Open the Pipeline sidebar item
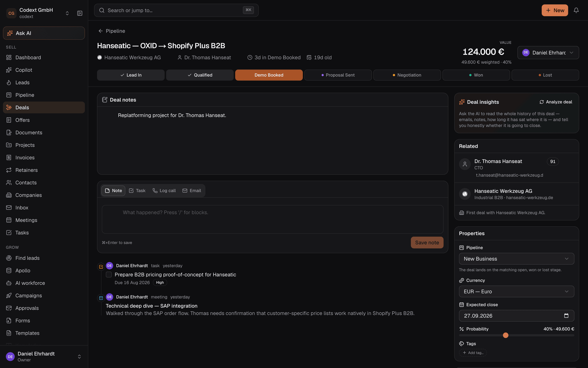 pyautogui.click(x=44, y=95)
